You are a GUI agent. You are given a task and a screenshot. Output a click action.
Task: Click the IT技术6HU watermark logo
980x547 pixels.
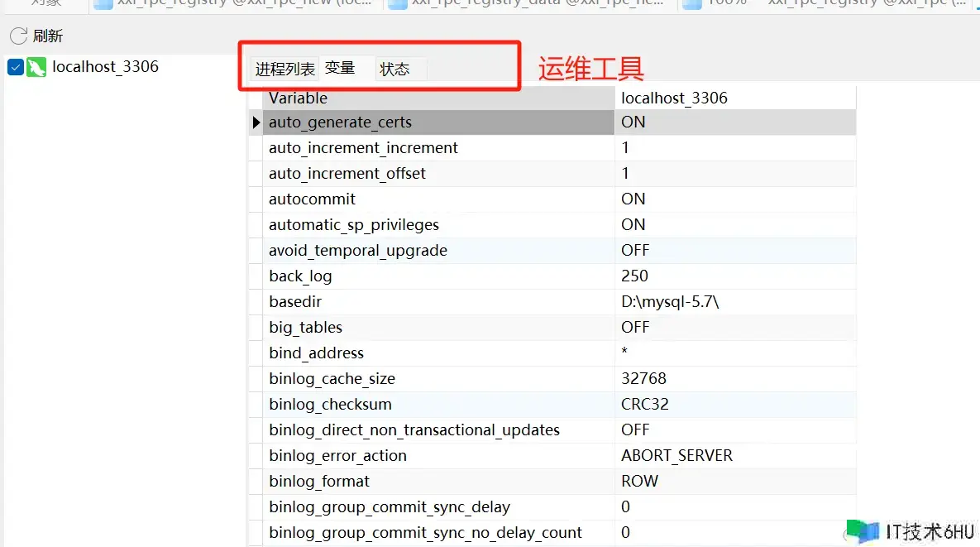(x=863, y=532)
